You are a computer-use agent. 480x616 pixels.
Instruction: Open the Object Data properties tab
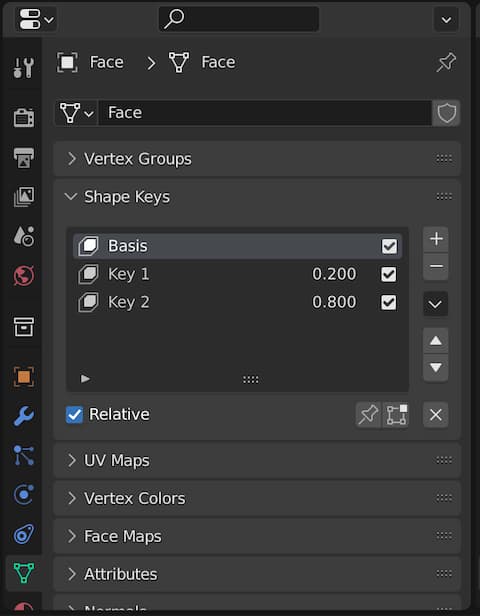click(x=24, y=573)
